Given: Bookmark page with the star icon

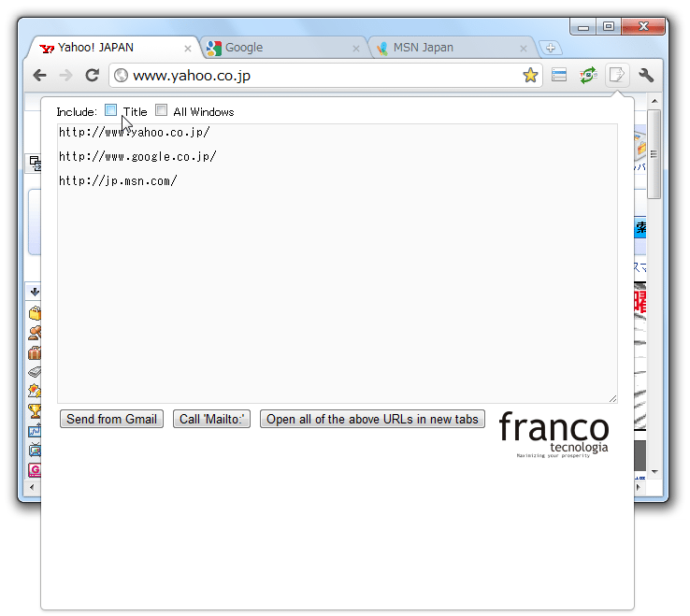Looking at the screenshot, I should click(530, 75).
